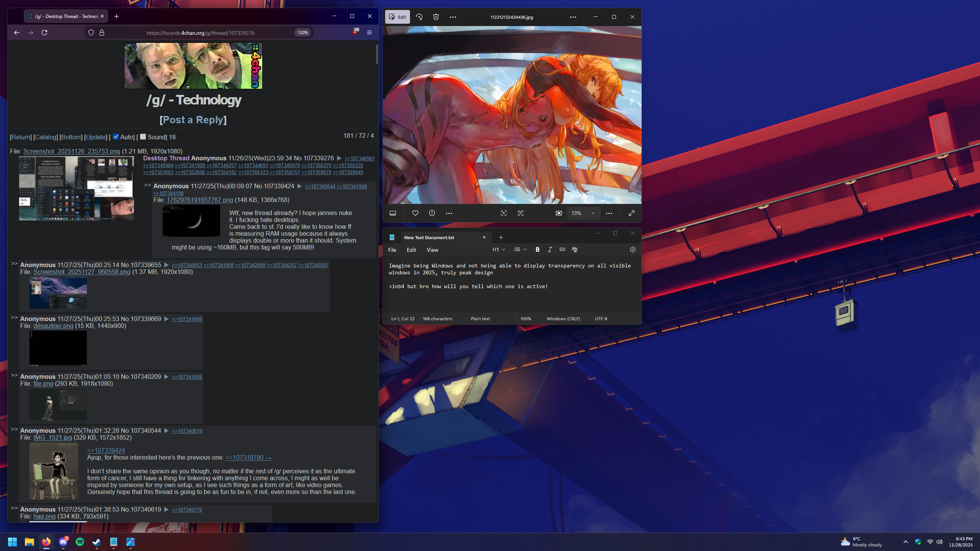
Task: Open the uBlock extension icon in Firefox
Action: point(355,33)
